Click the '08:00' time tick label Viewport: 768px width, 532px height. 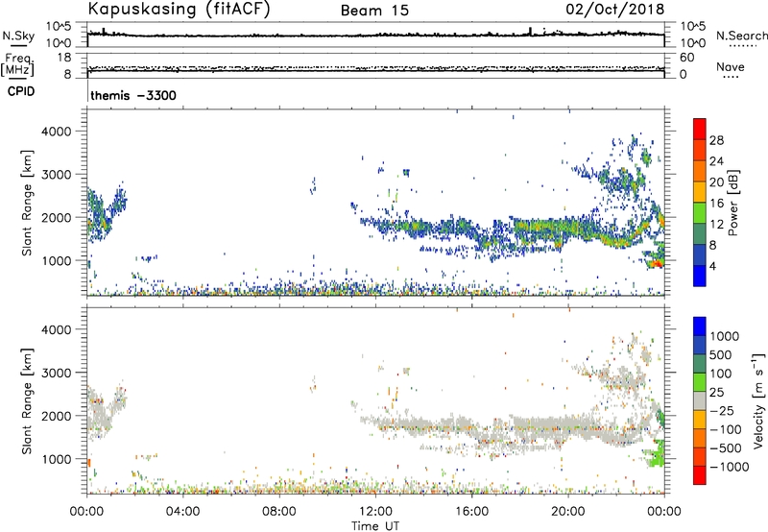[279, 512]
